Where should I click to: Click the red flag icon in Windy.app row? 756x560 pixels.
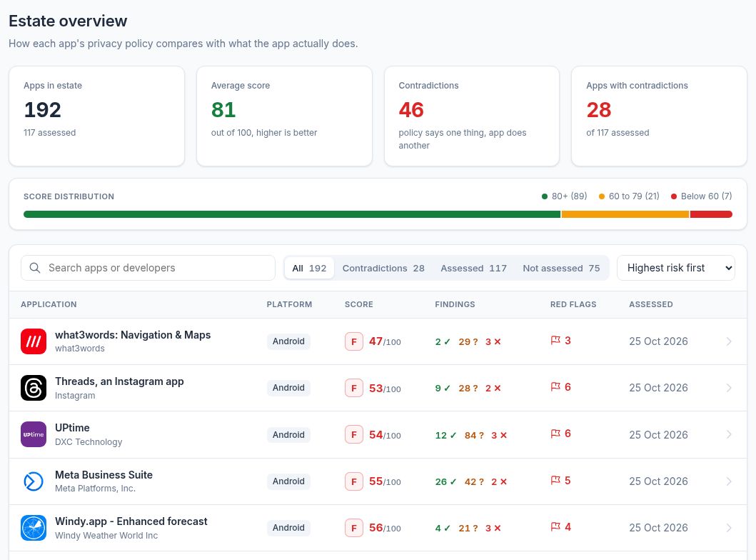(555, 526)
